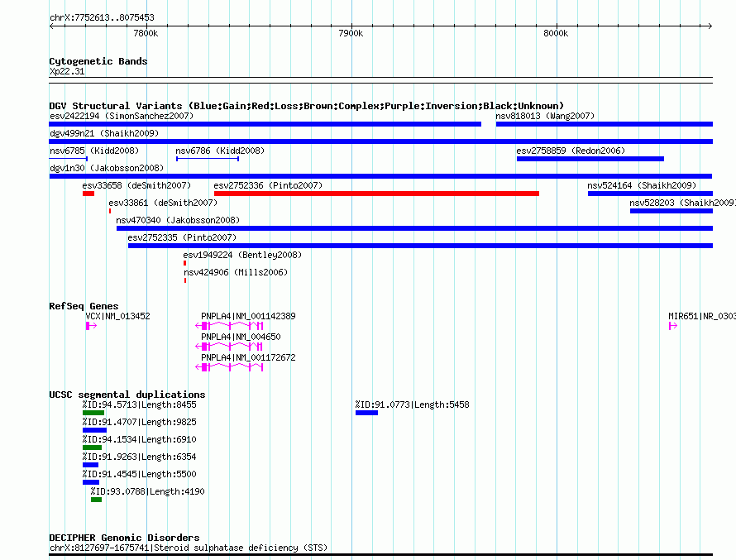Click the red esv1949224 (Bentley2008) marker
Viewport: 736px width, 560px height.
tap(185, 263)
